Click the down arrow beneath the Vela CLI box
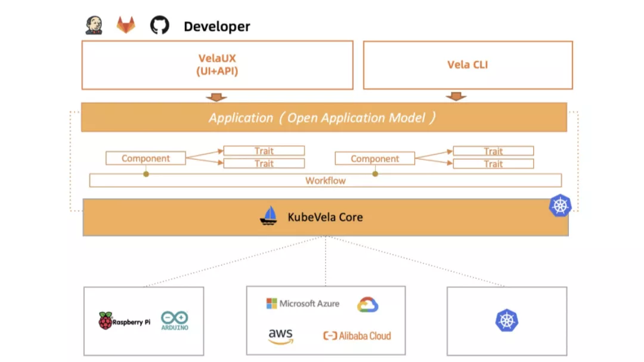Screen dimensions: 644x362 point(456,97)
